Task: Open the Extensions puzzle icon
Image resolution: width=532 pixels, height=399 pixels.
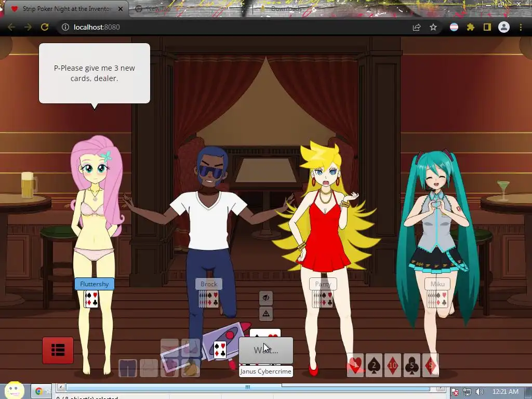Action: tap(471, 27)
